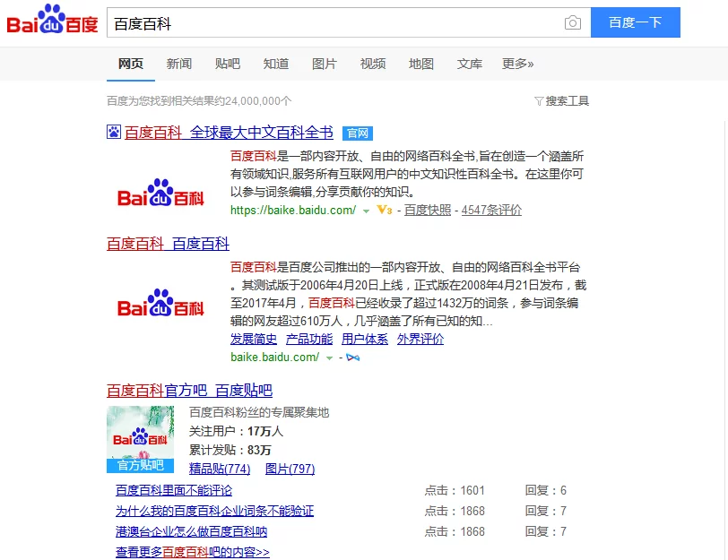This screenshot has height=560, width=728.
Task: Open the 百度快照 cached link
Action: pos(428,211)
